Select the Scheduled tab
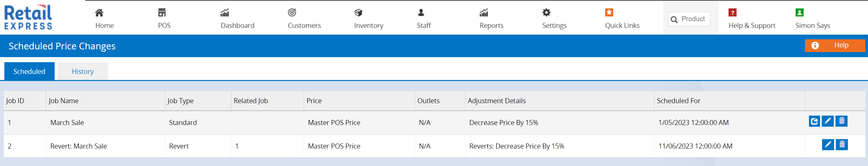The height and width of the screenshot is (166, 868). point(29,71)
